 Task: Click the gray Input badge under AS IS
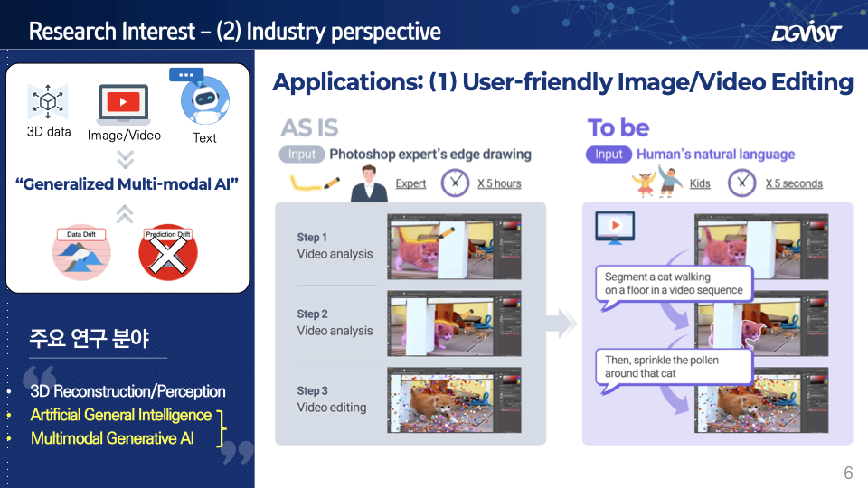coord(302,155)
